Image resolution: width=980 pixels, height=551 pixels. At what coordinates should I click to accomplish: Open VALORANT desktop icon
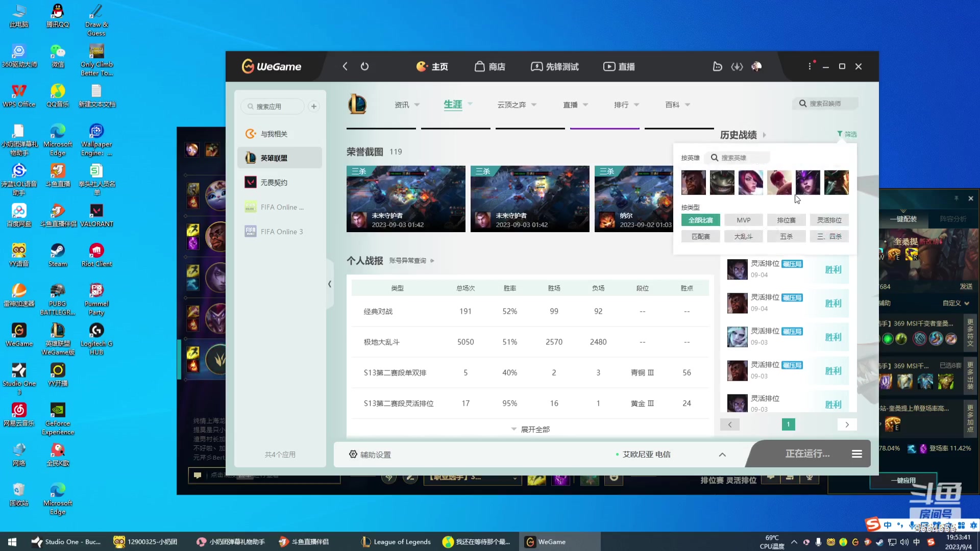pyautogui.click(x=96, y=215)
